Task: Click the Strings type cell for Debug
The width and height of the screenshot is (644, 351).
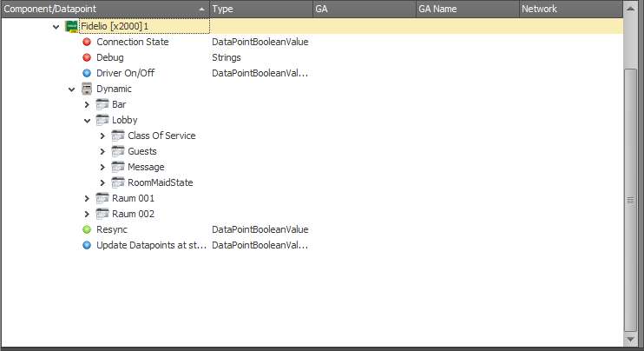Action: (227, 57)
